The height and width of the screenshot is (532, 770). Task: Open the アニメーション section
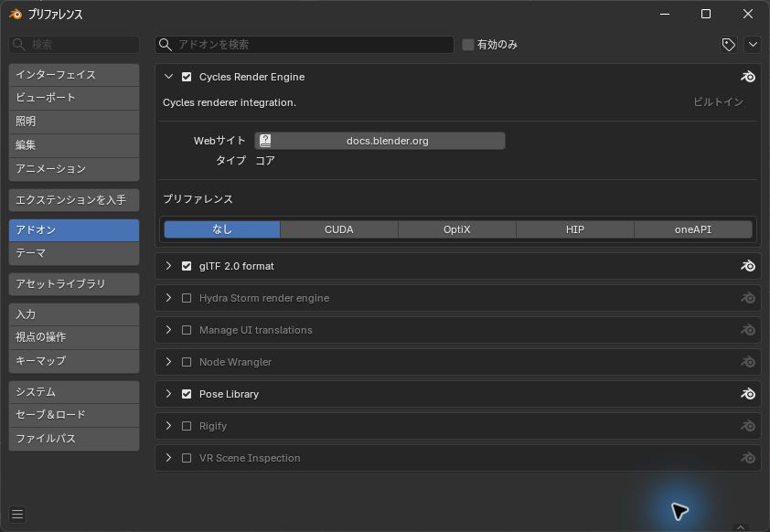point(74,169)
